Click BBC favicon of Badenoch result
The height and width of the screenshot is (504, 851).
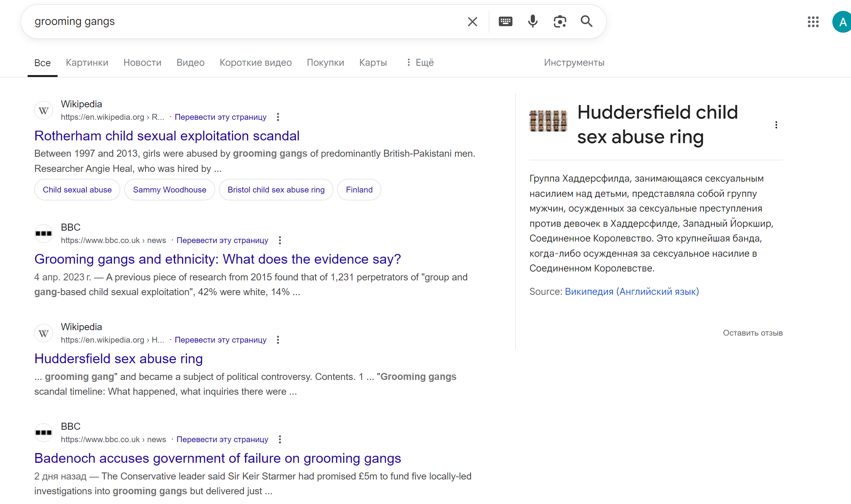click(44, 432)
